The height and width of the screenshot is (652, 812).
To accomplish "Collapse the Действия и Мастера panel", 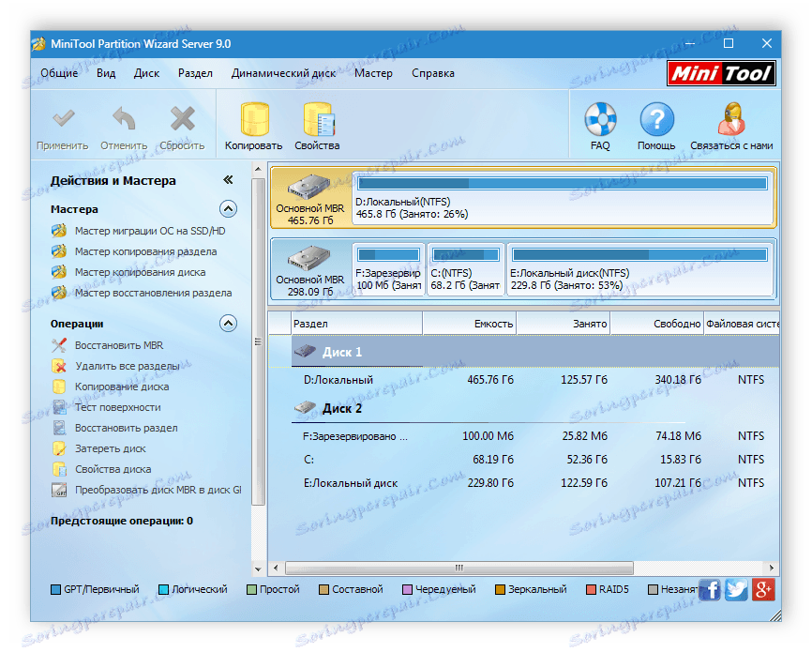I will coord(228,180).
